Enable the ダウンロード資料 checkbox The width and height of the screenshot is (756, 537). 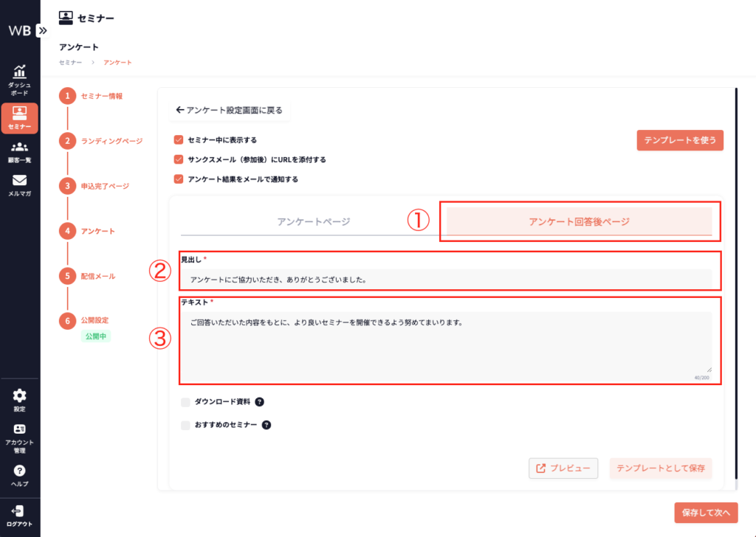[x=185, y=402]
